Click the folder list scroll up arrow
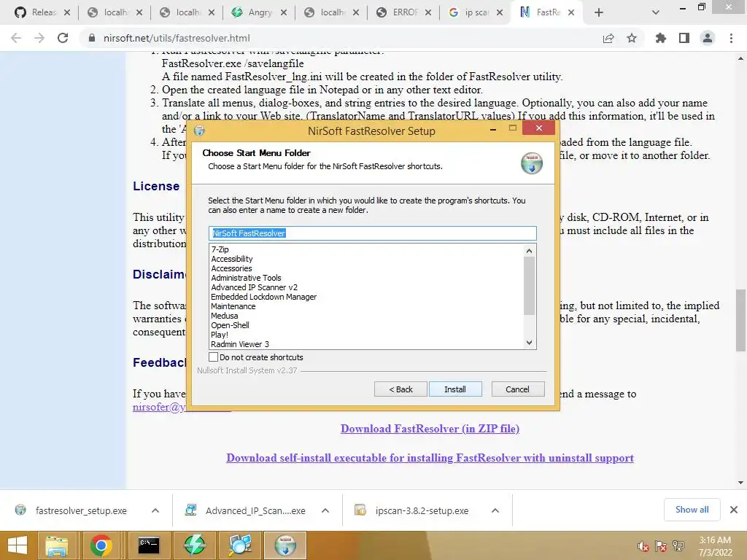Screen dimensions: 747x560 530,251
